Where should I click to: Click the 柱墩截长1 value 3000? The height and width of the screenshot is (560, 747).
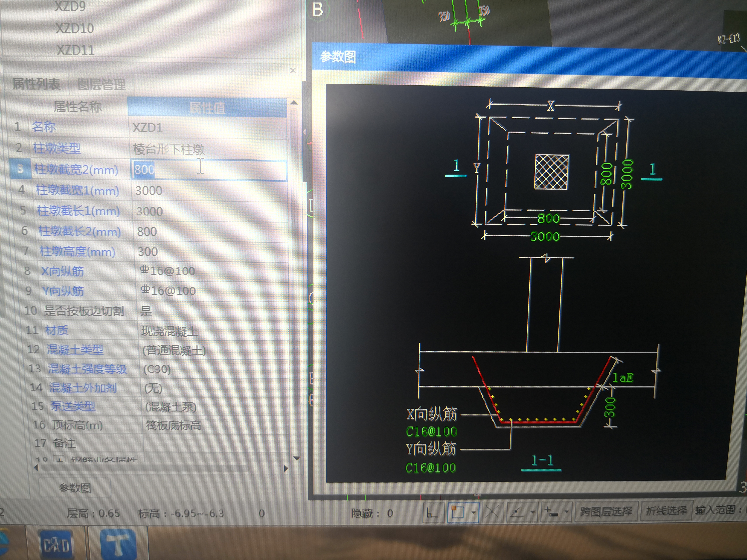[x=210, y=211]
